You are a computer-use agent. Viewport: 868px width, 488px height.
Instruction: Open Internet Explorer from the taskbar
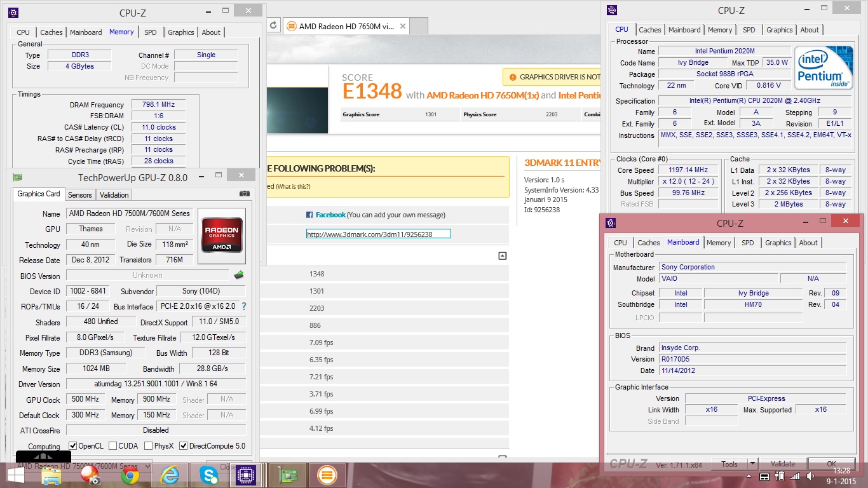tap(170, 475)
